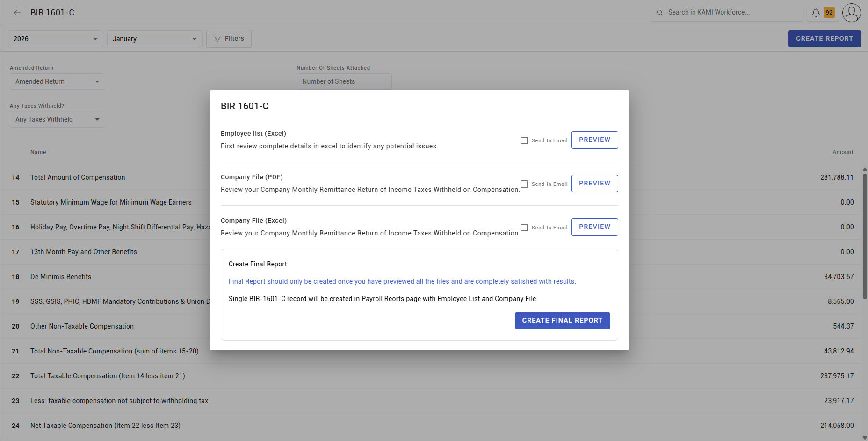
Task: Click the Amount column header
Action: click(x=843, y=152)
